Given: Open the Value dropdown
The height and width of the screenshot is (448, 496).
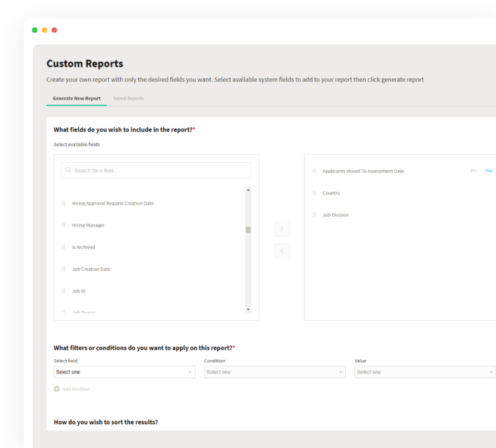Looking at the screenshot, I should [x=425, y=372].
